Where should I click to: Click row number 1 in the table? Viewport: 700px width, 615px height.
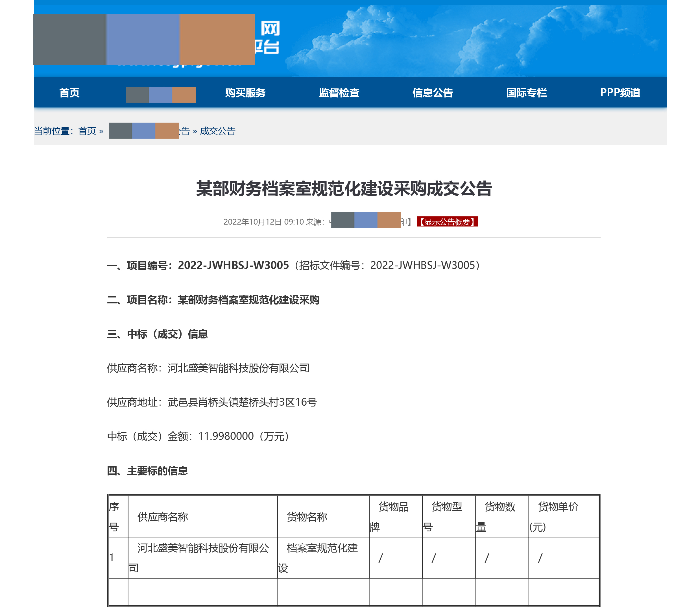(118, 558)
